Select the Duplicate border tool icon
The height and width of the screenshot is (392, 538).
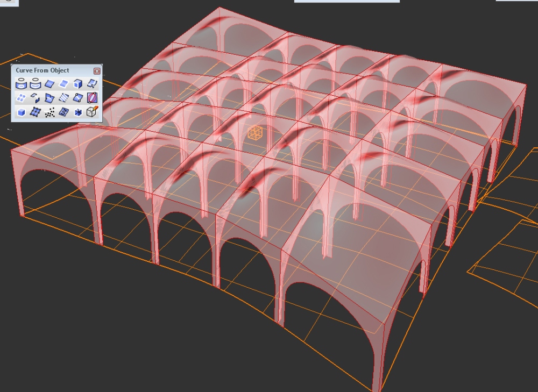pyautogui.click(x=63, y=84)
